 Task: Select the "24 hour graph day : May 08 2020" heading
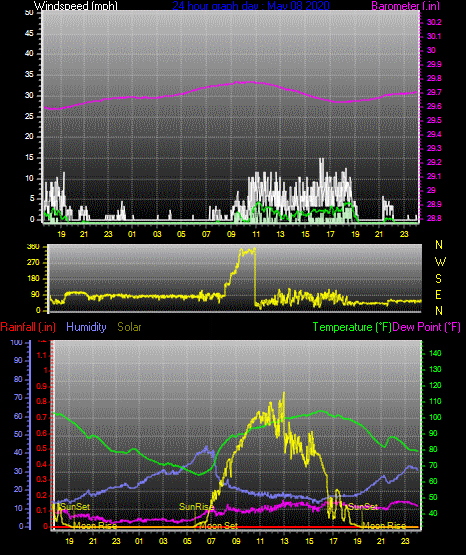(x=251, y=5)
